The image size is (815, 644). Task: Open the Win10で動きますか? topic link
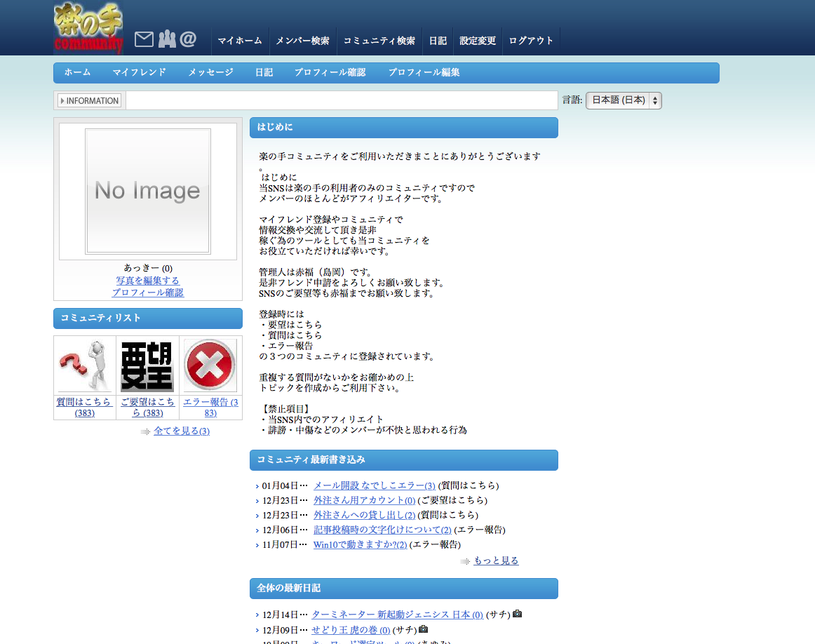pyautogui.click(x=360, y=544)
